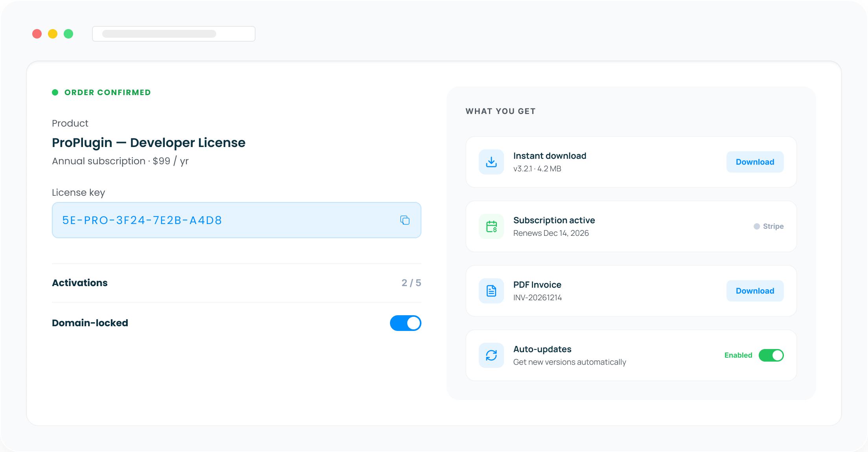This screenshot has height=452, width=868.
Task: Click the WHAT YOU GET heading
Action: 500,111
